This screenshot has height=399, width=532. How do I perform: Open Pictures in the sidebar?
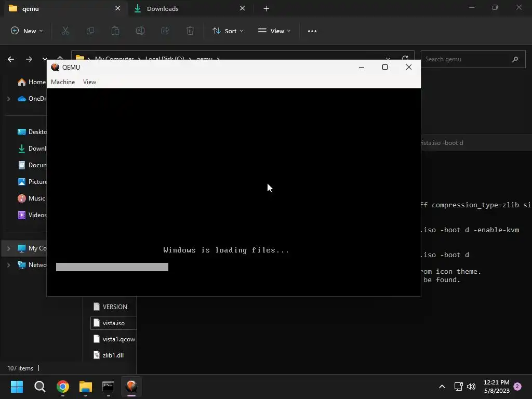tap(32, 181)
